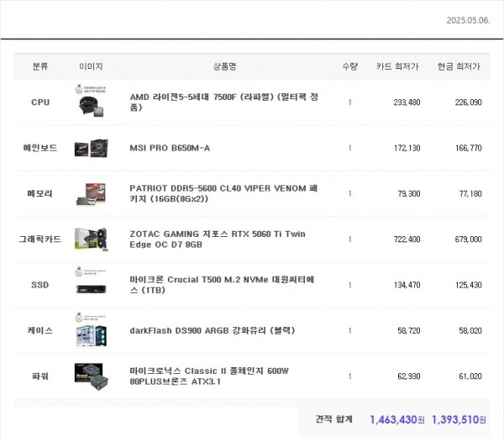Open the MSI PRO B650M-A motherboard image
Screen dimensions: 504x442
click(91, 148)
